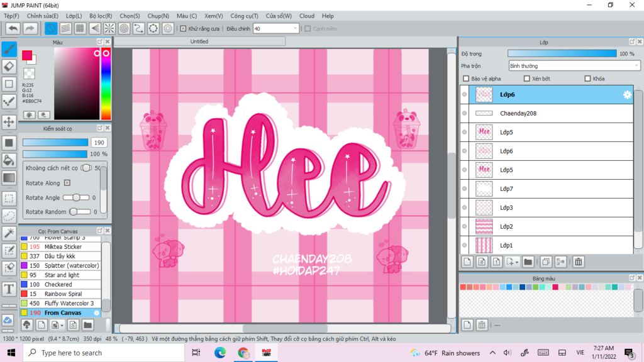This screenshot has height=362, width=644.
Task: Create a new layer in Lớp panel
Action: tap(467, 262)
